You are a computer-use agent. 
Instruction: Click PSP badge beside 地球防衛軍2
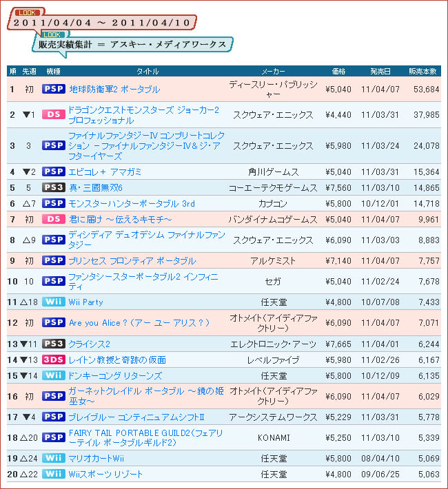(54, 89)
